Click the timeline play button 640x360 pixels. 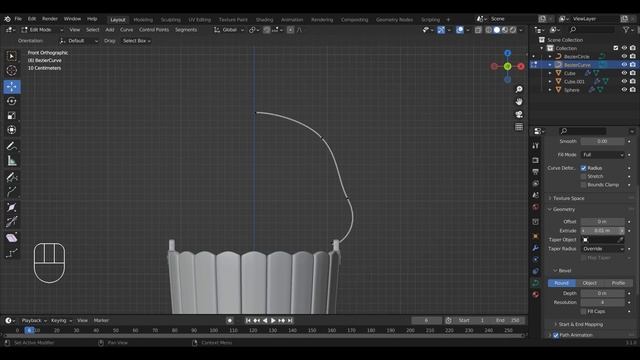point(273,321)
